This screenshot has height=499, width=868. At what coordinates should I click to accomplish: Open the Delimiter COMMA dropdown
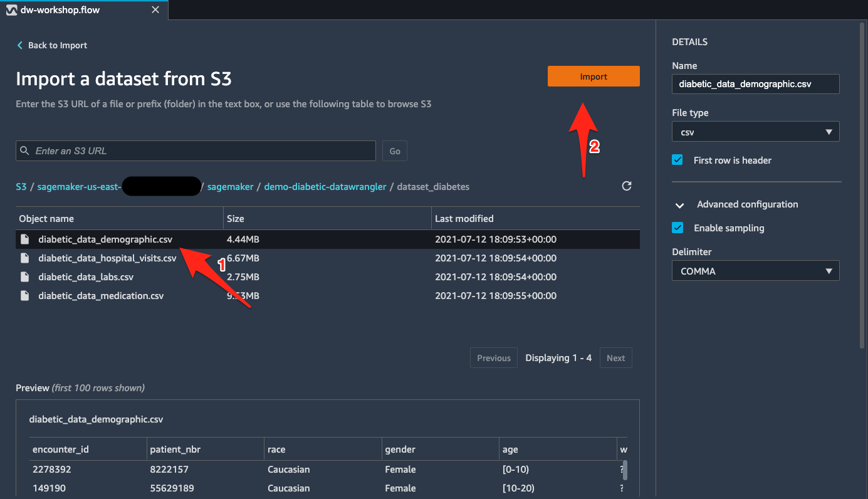tap(755, 271)
